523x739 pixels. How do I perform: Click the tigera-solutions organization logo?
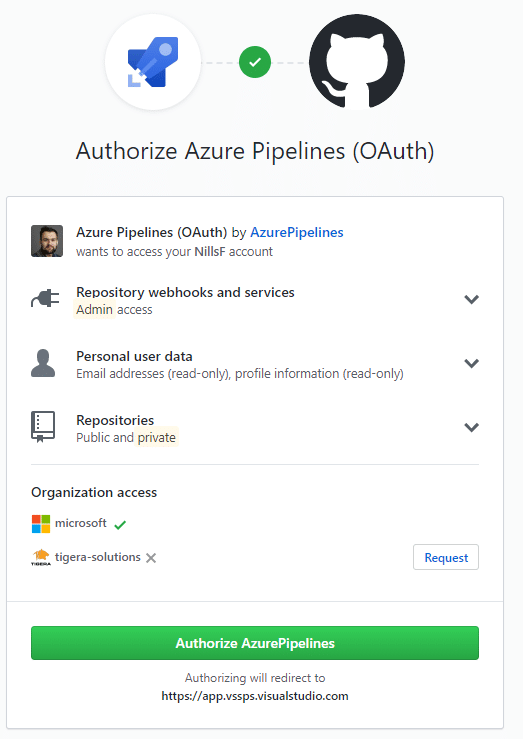point(41,557)
